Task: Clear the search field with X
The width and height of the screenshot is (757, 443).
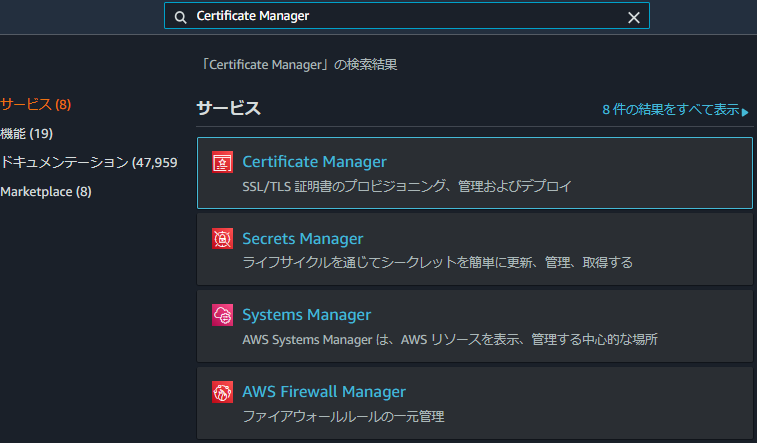Action: click(x=633, y=17)
